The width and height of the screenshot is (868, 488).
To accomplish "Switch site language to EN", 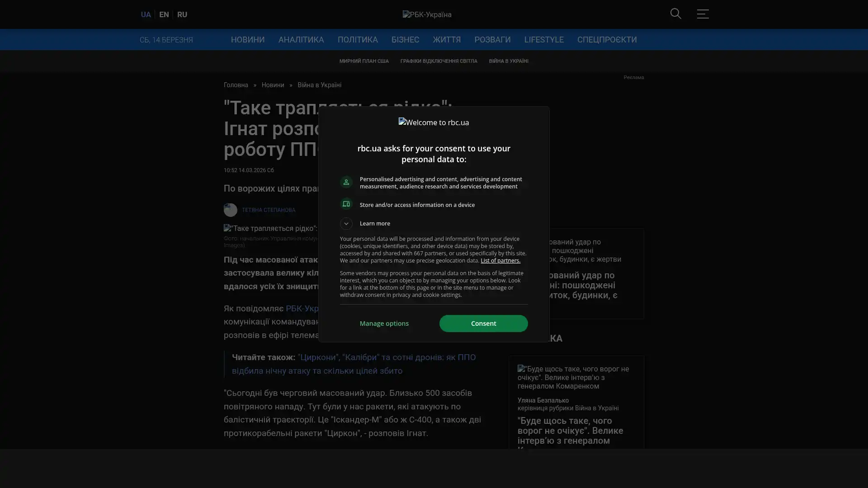I will [x=164, y=14].
